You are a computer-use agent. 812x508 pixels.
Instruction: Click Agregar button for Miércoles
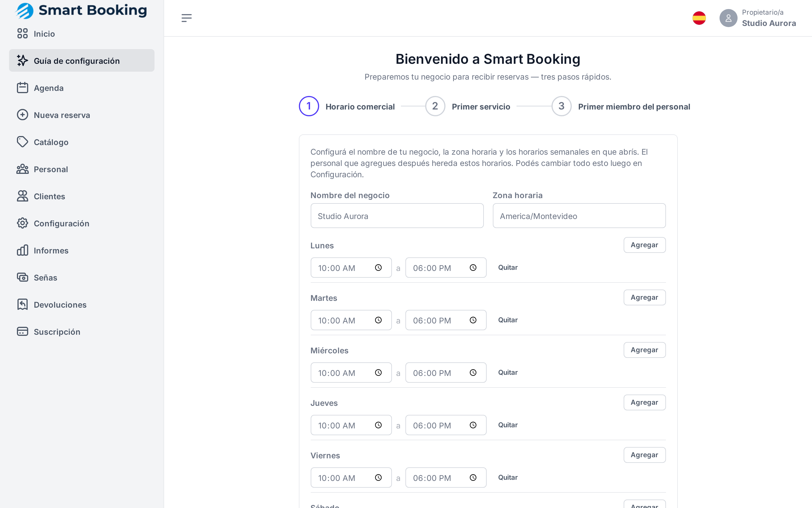point(645,350)
